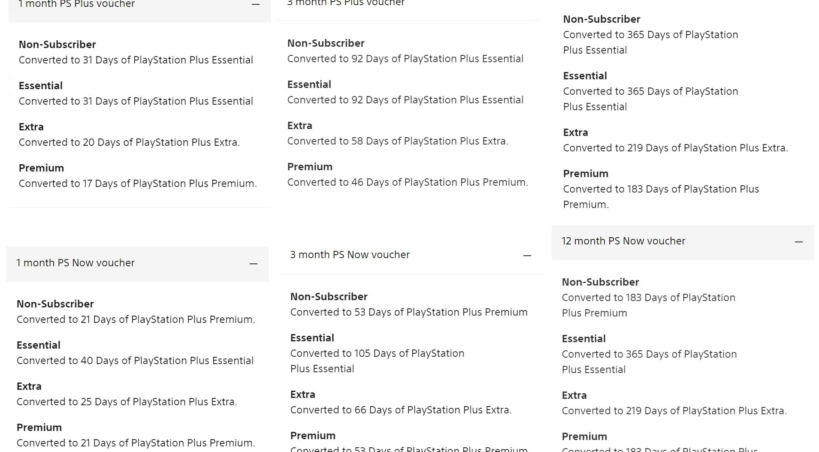Click "Converted to 17 Days" Premium text

click(x=137, y=183)
